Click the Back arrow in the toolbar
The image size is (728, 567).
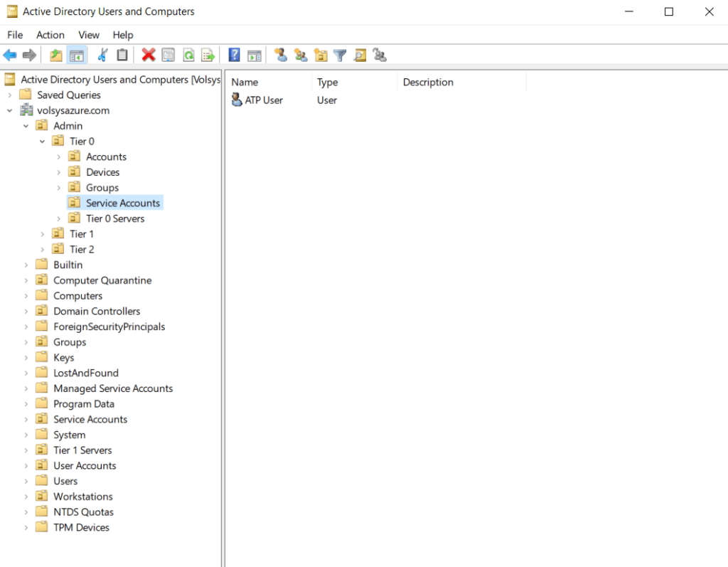(10, 55)
